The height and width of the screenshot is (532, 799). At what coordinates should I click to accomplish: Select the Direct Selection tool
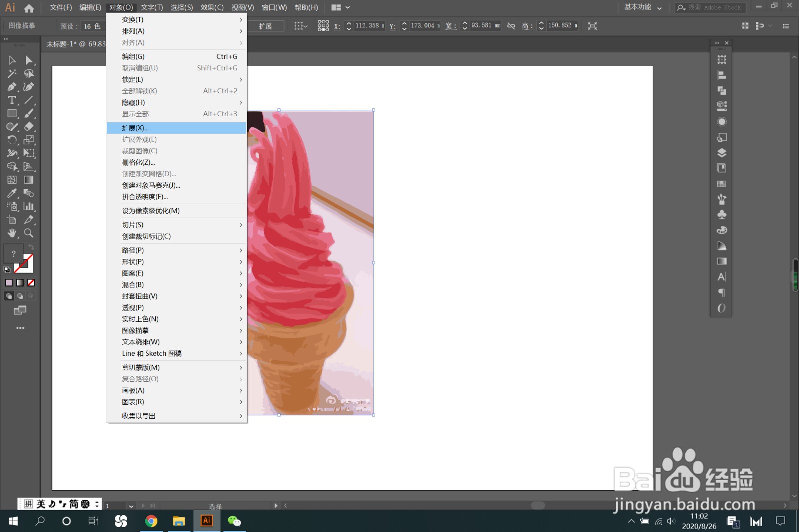point(29,60)
